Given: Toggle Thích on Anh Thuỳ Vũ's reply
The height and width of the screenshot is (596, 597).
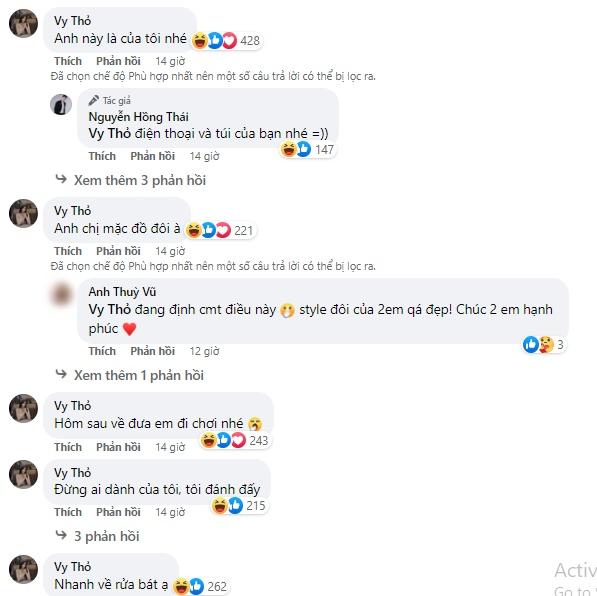Looking at the screenshot, I should coord(102,351).
